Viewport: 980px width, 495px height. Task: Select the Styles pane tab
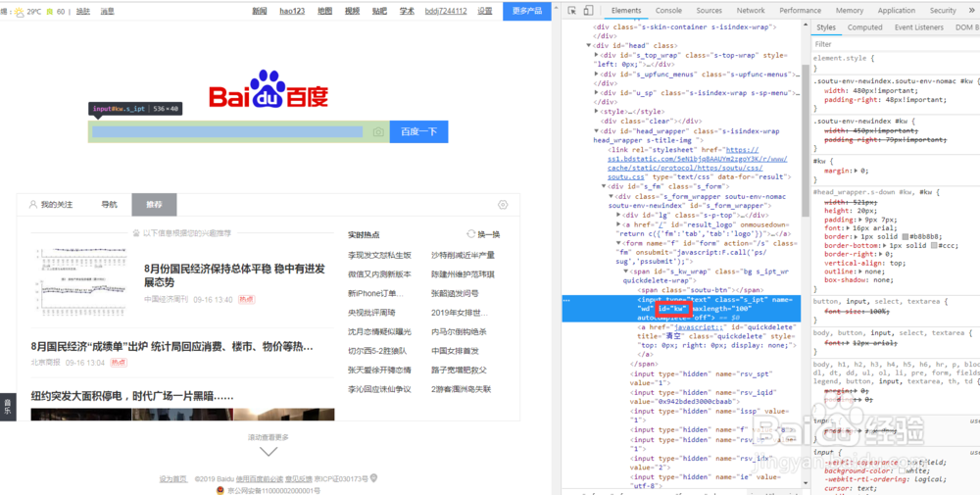(825, 27)
